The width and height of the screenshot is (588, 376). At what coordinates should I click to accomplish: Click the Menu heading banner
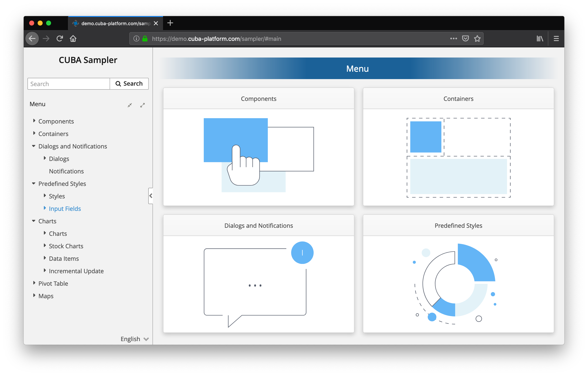pyautogui.click(x=358, y=69)
